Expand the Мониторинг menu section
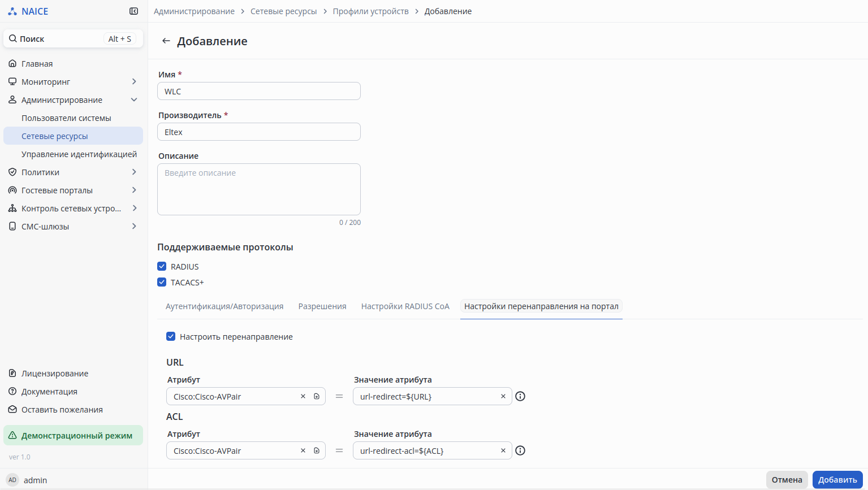Viewport: 868px width, 490px height. click(x=134, y=82)
